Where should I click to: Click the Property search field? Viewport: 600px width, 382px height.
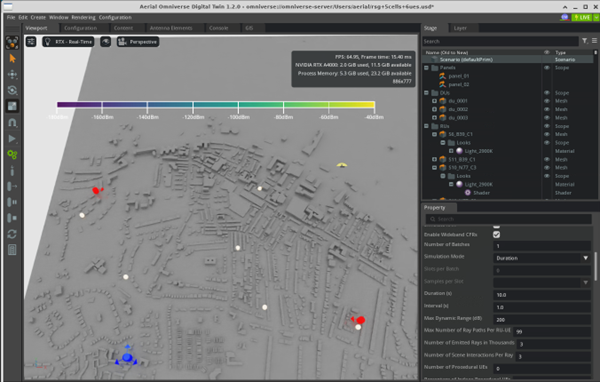click(x=509, y=219)
